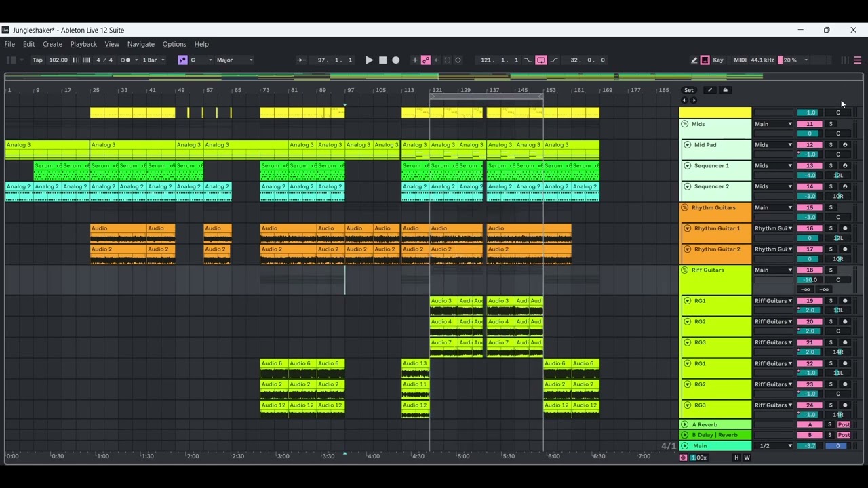Enable the Draw Mode pencil
The width and height of the screenshot is (868, 488).
[694, 60]
